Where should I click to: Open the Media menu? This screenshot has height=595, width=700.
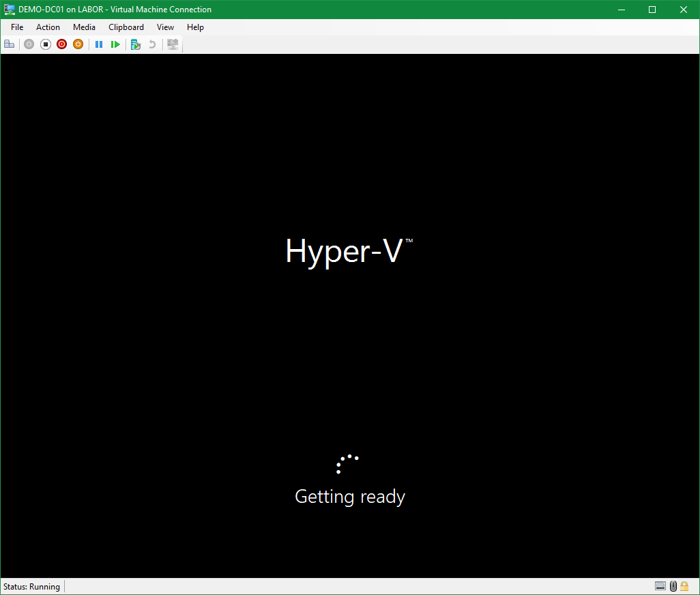pyautogui.click(x=84, y=27)
